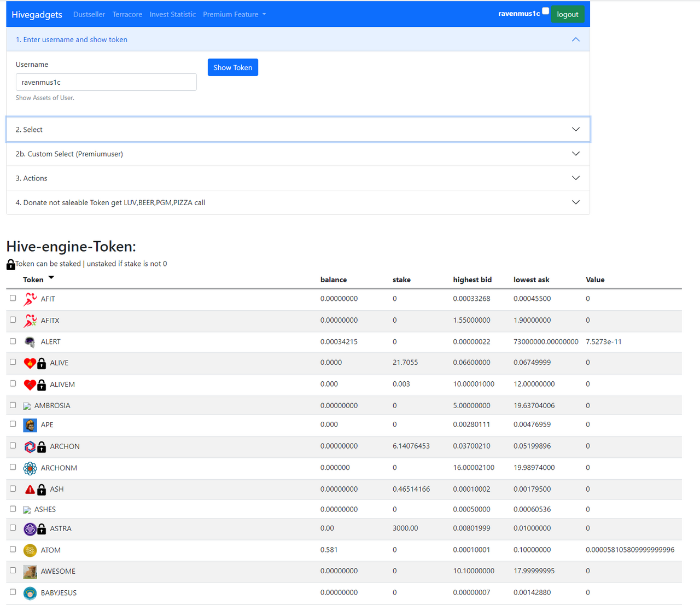Viewport: 700px width, 605px height.
Task: Click the ARCHONM lowest ask 19.98974000
Action: [534, 468]
